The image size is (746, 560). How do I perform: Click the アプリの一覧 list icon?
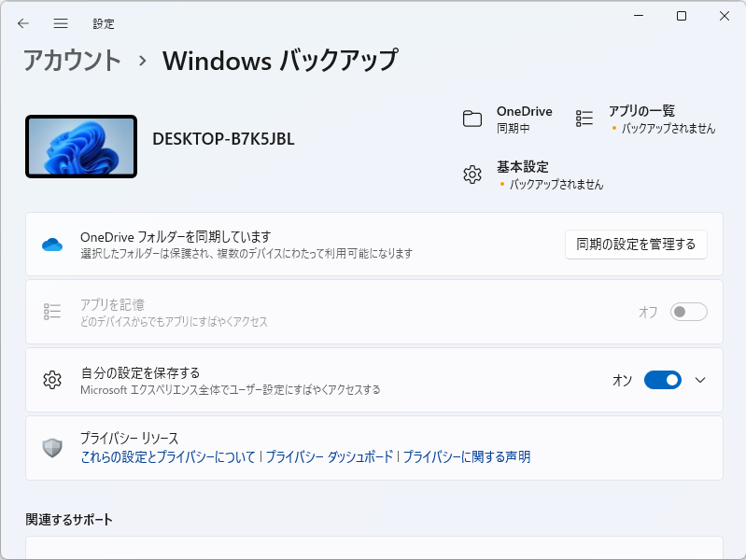(x=584, y=119)
